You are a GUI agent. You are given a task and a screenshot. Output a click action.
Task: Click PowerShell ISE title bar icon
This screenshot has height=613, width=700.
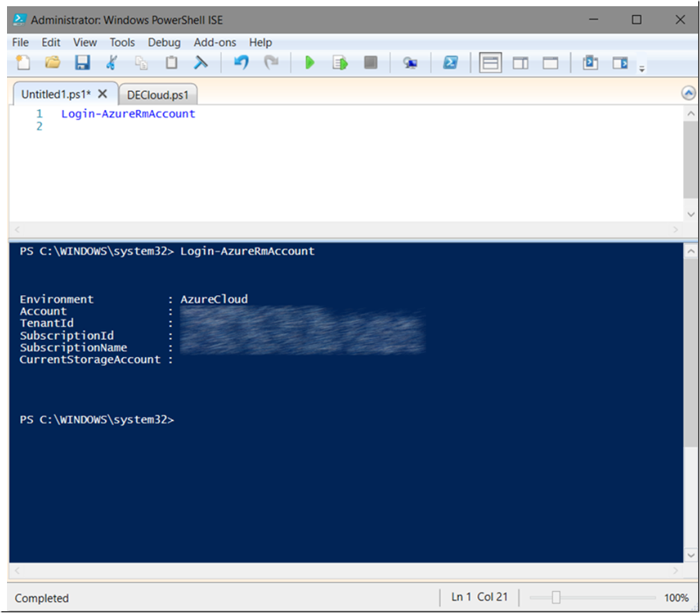19,19
